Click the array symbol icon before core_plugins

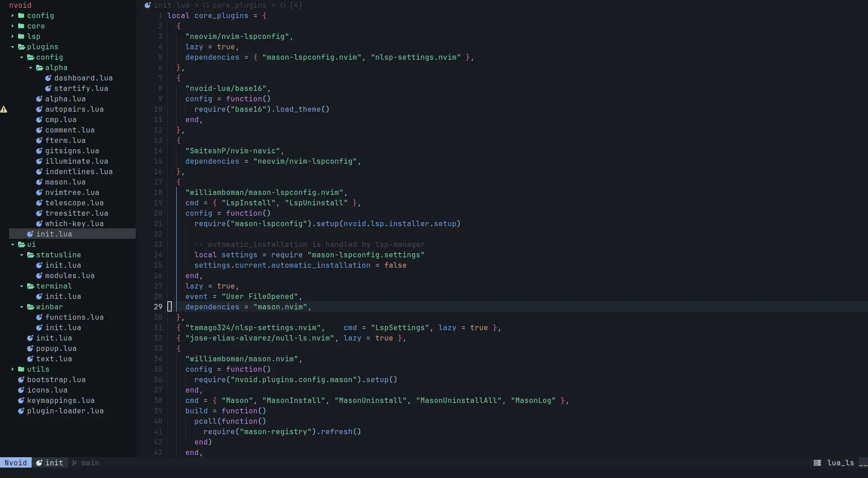coord(206,5)
